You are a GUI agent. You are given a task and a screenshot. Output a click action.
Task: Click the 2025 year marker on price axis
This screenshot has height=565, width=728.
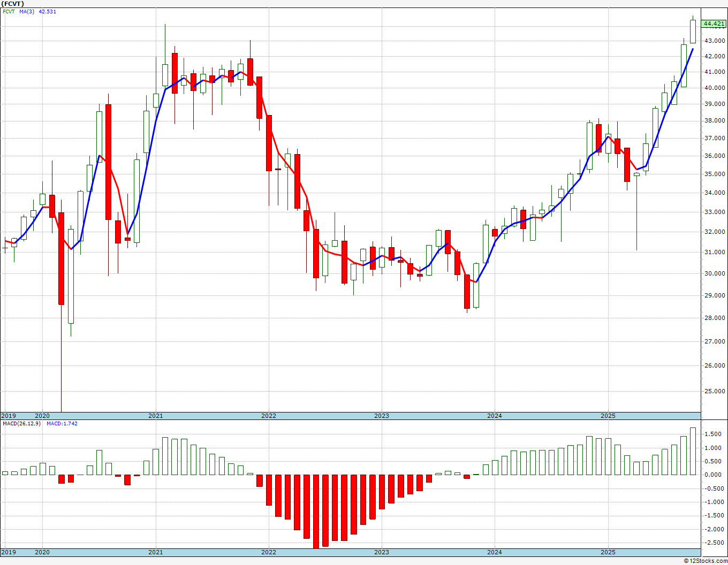tap(608, 416)
